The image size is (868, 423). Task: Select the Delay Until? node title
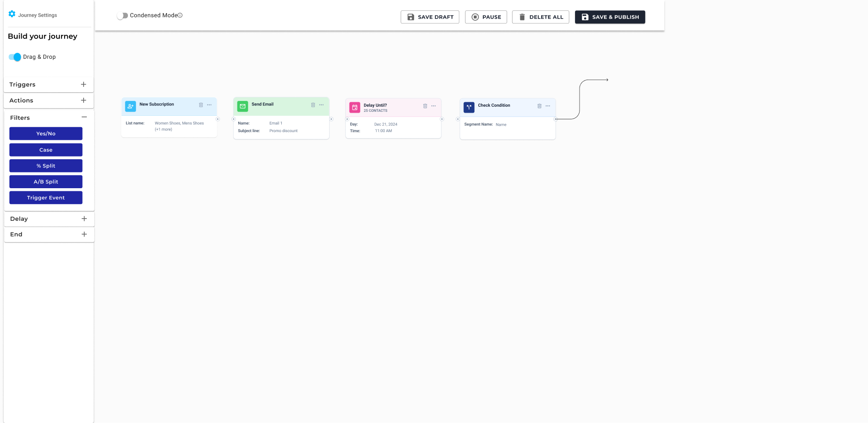(x=375, y=105)
